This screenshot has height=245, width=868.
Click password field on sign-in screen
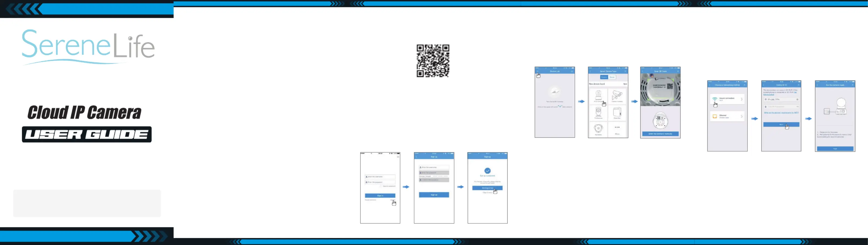tap(380, 182)
